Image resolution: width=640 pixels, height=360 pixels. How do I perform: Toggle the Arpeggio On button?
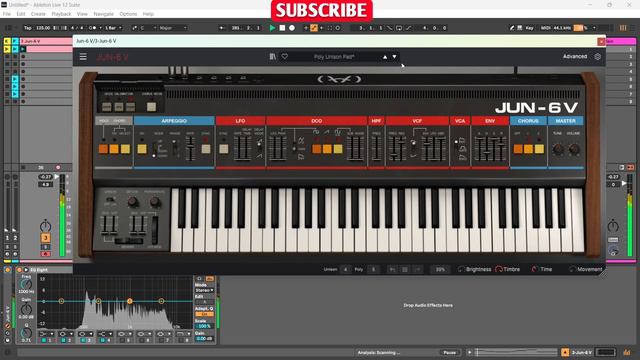click(x=142, y=149)
